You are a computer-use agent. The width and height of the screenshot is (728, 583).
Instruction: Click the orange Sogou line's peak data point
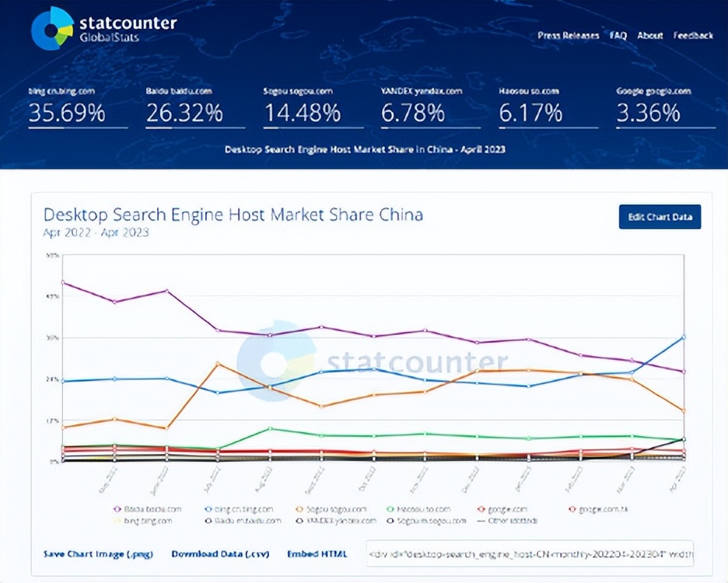[x=219, y=364]
